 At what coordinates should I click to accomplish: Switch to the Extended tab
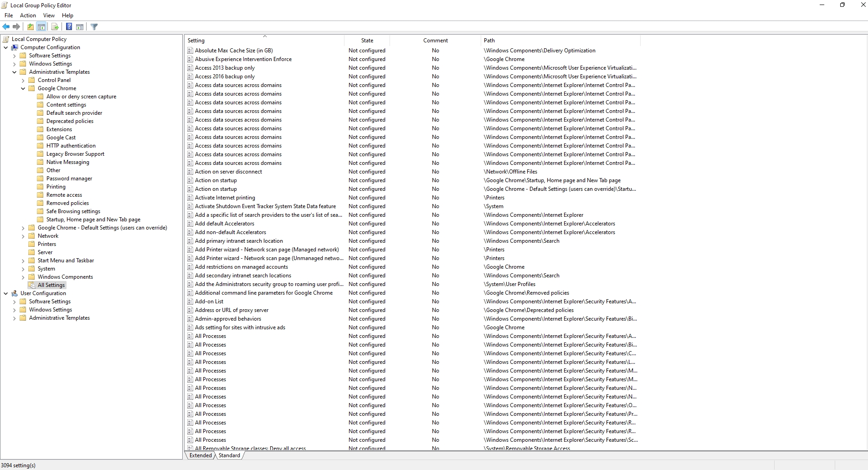200,455
